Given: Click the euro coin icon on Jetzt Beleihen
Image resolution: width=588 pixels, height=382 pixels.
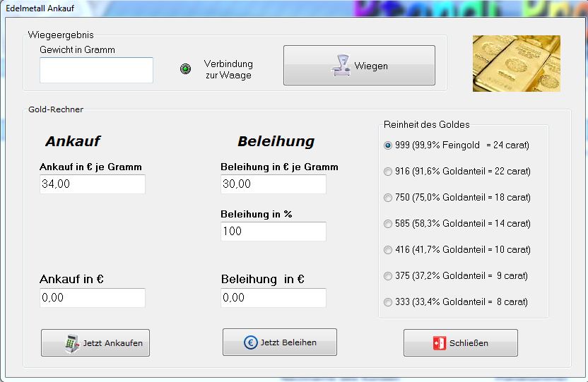Looking at the screenshot, I should pos(250,342).
